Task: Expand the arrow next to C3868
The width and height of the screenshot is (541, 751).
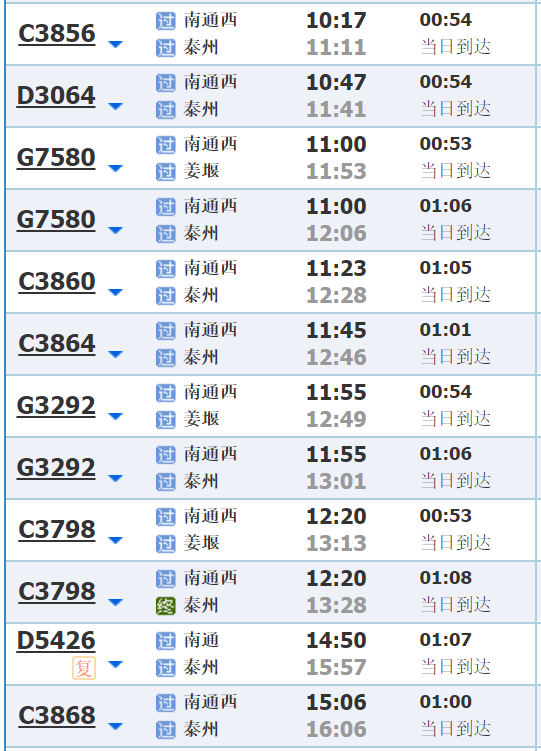Action: coord(115,727)
